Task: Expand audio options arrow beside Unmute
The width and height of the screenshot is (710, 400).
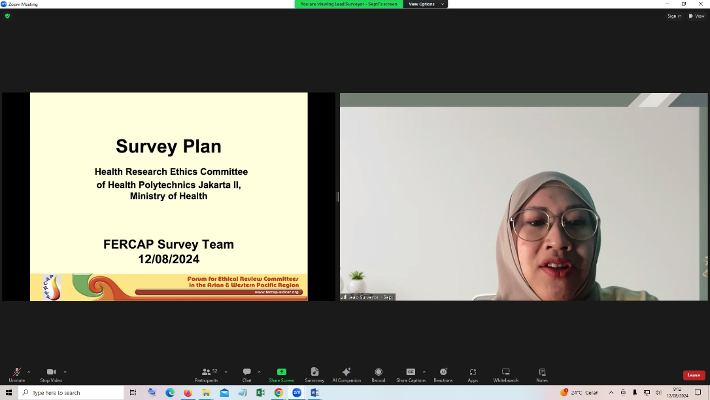Action: 29,371
